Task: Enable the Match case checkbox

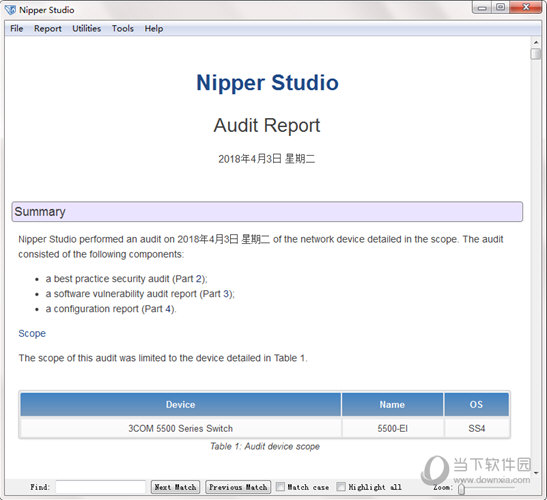Action: (x=280, y=486)
